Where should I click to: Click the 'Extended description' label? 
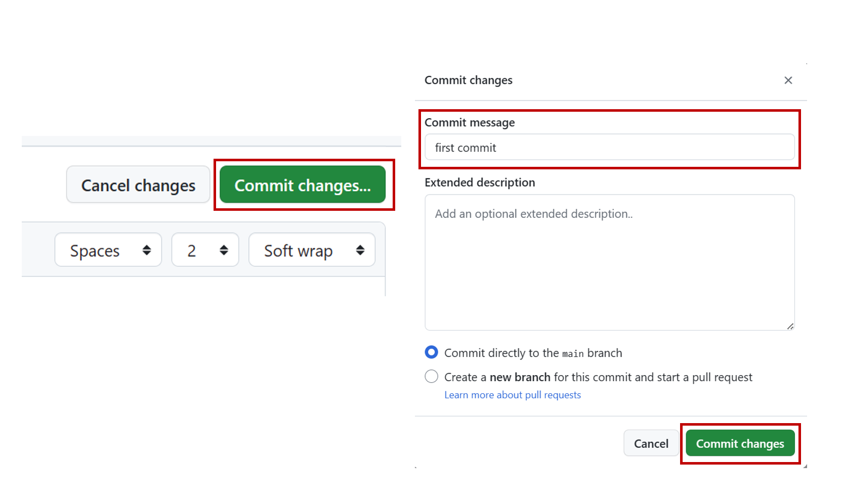[480, 182]
